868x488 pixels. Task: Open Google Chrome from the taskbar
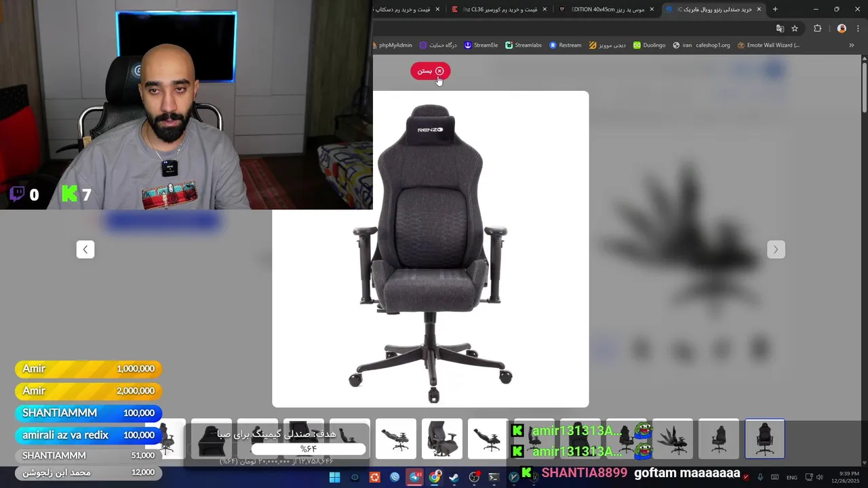(x=435, y=477)
